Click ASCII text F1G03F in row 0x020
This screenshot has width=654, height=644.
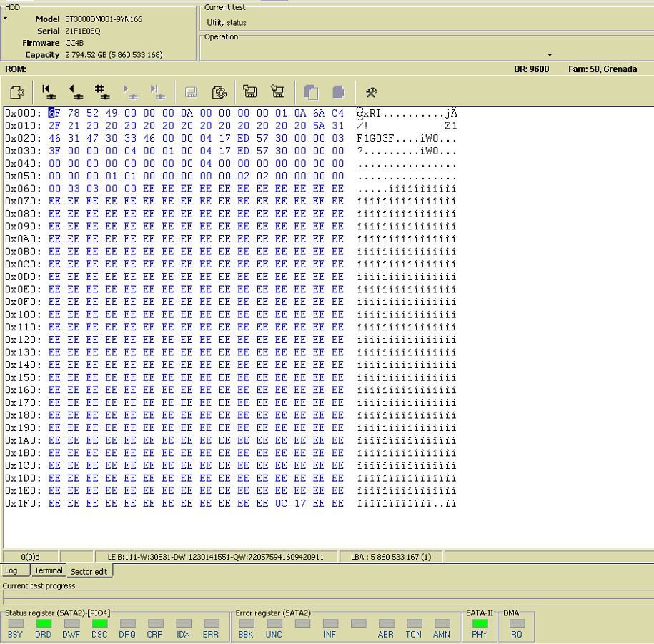click(x=375, y=138)
